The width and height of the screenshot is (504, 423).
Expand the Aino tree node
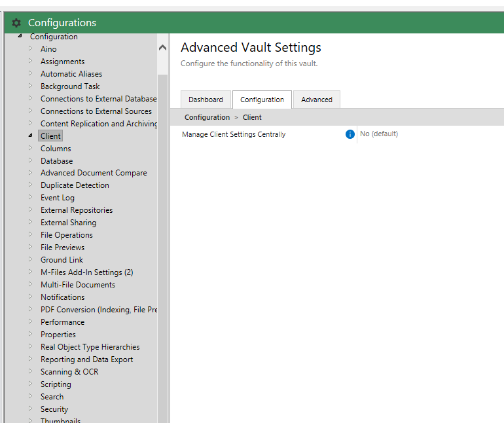click(x=30, y=48)
